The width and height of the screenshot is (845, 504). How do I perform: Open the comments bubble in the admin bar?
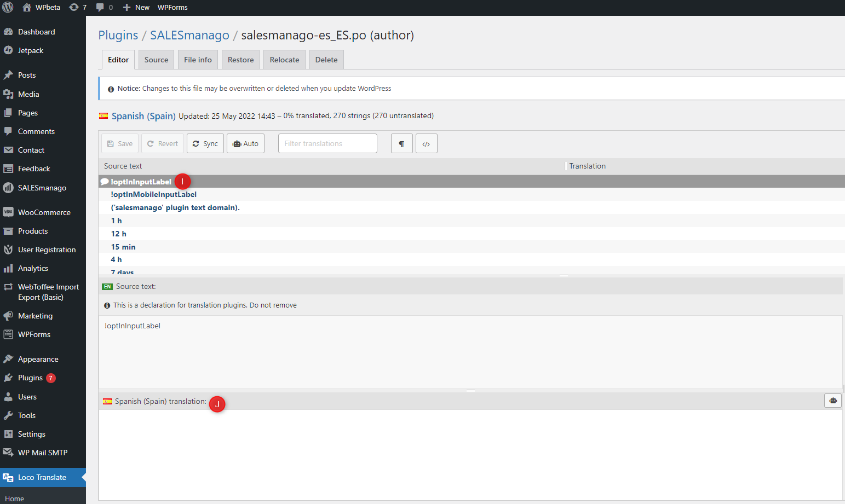coord(104,7)
